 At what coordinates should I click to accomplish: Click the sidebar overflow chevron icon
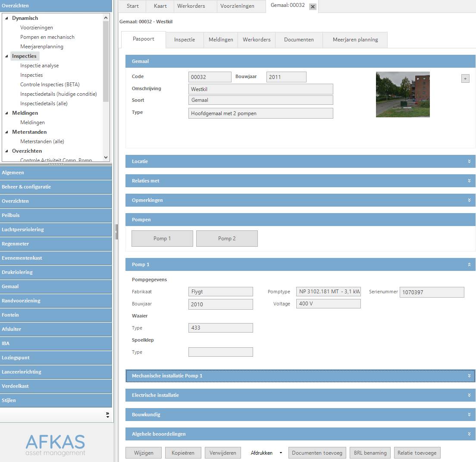(107, 415)
